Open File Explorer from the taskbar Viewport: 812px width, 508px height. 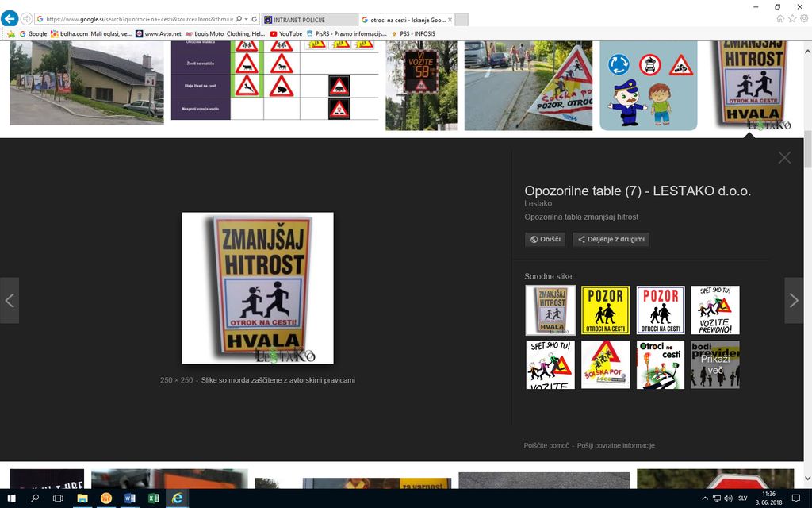(82, 498)
